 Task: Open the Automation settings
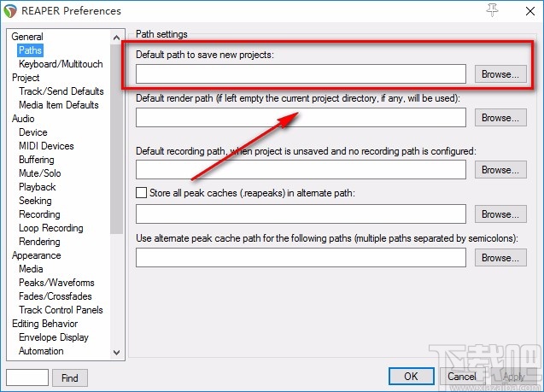[41, 351]
